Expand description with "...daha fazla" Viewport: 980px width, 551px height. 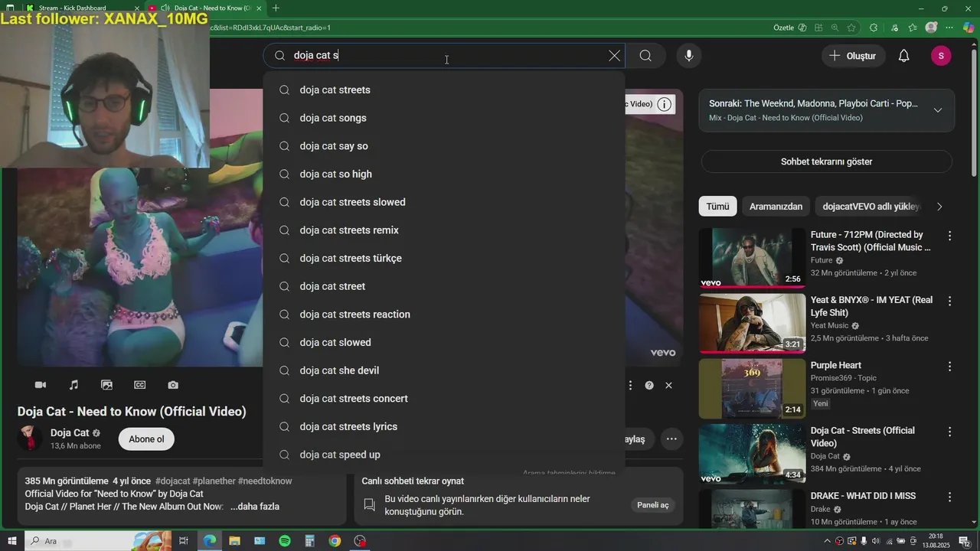pyautogui.click(x=254, y=507)
